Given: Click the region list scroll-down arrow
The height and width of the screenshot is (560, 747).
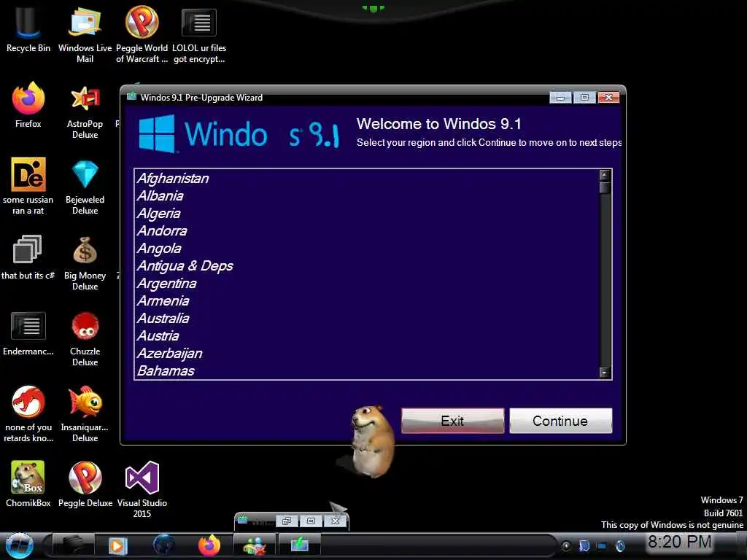Looking at the screenshot, I should 605,373.
